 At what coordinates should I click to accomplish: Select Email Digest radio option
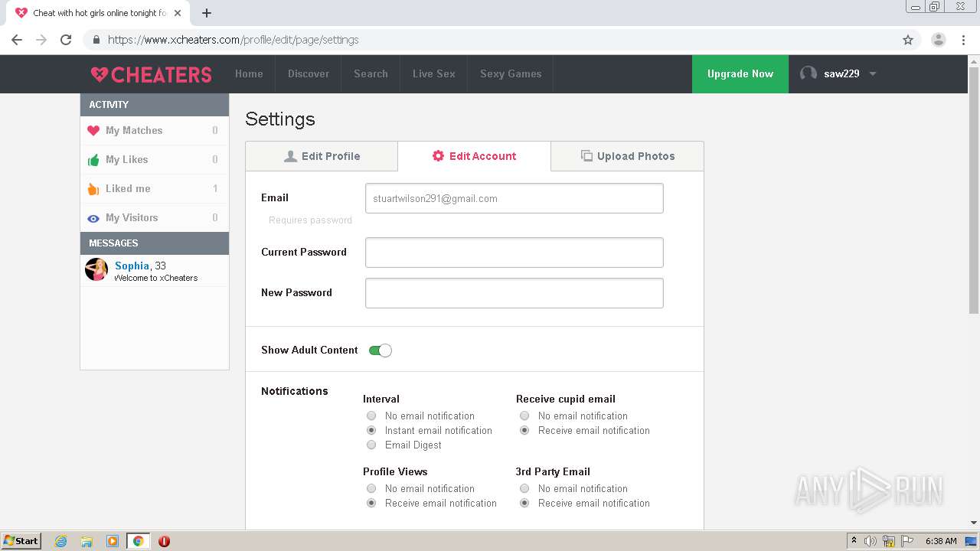tap(371, 445)
